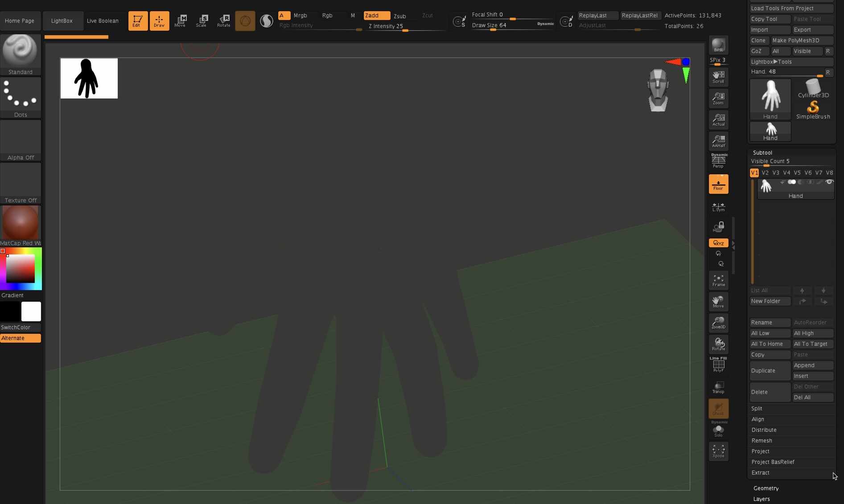Enable Zsub sculpt mode
This screenshot has width=844, height=504.
[x=400, y=16]
